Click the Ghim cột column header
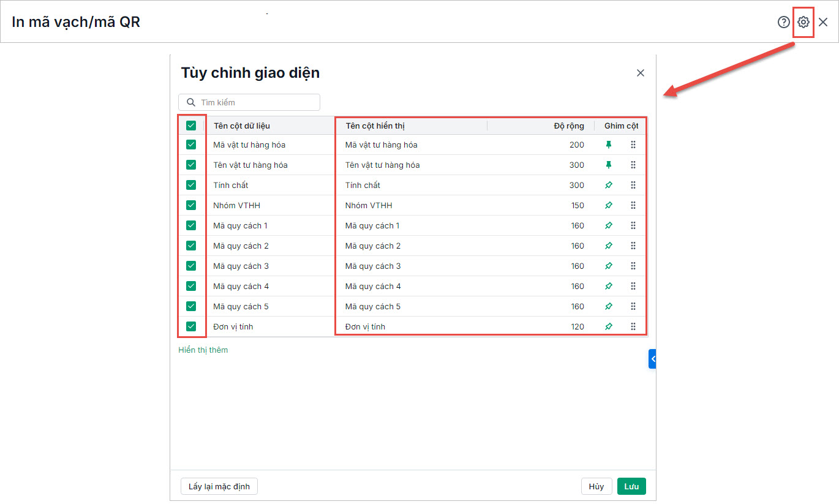Viewport: 839px width, 504px height. tap(622, 126)
